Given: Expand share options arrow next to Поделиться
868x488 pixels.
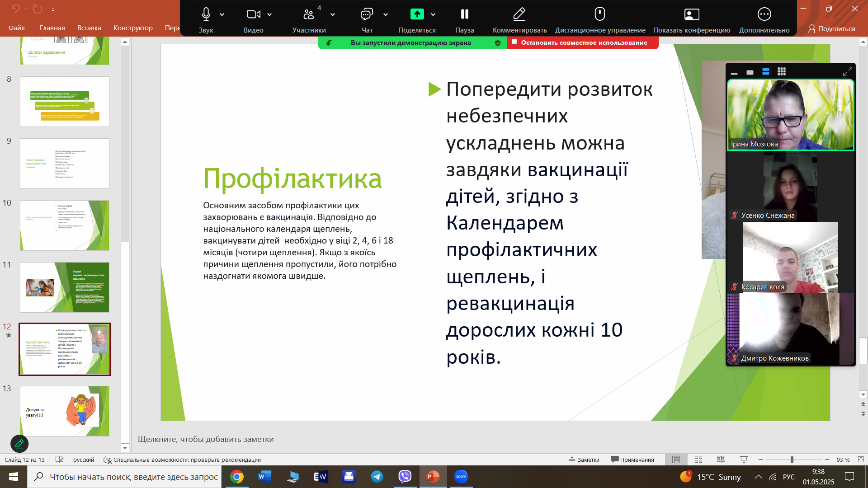Looking at the screenshot, I should pyautogui.click(x=433, y=14).
